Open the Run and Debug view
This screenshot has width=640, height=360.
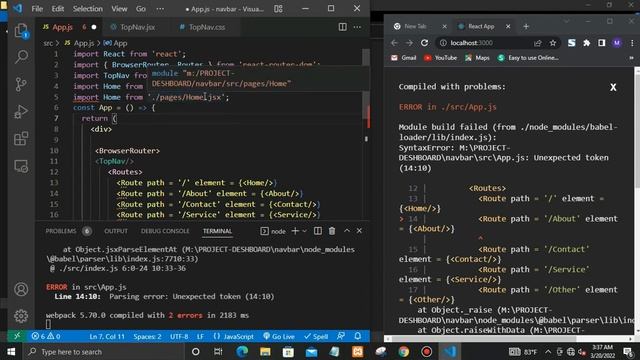tap(21, 111)
